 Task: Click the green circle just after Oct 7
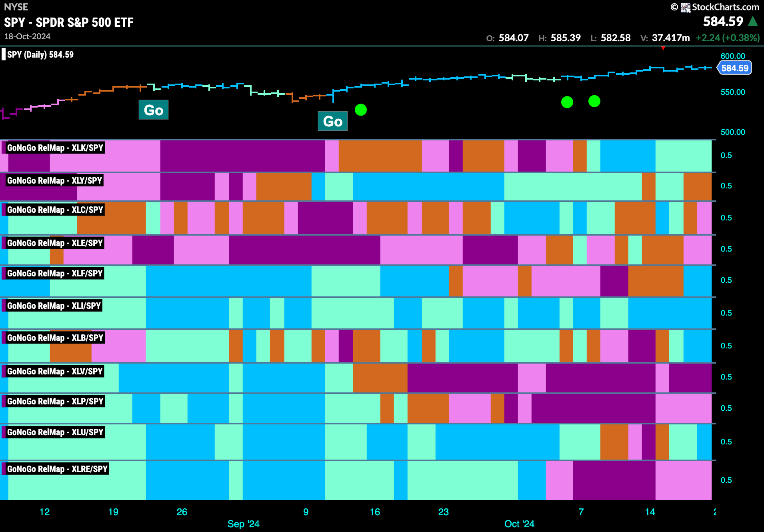point(594,101)
